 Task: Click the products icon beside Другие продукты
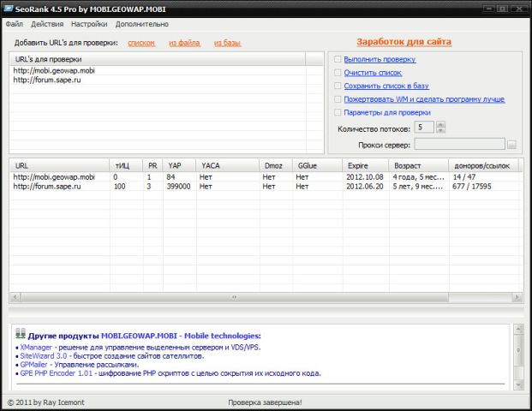click(x=21, y=336)
